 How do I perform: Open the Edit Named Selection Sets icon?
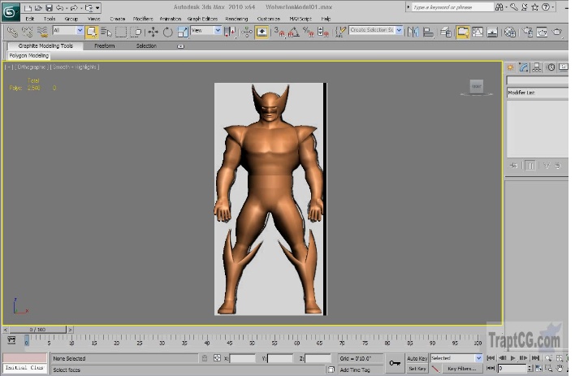point(340,32)
